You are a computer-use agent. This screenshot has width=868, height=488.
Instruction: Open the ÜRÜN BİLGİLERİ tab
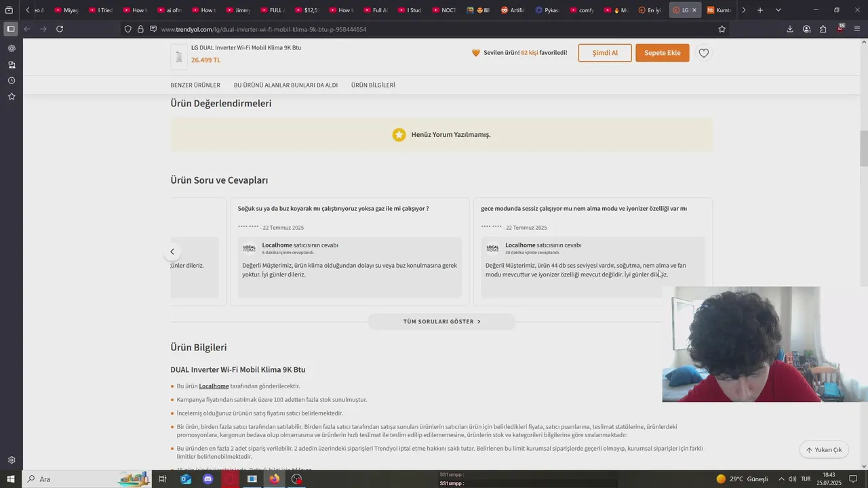(x=373, y=85)
